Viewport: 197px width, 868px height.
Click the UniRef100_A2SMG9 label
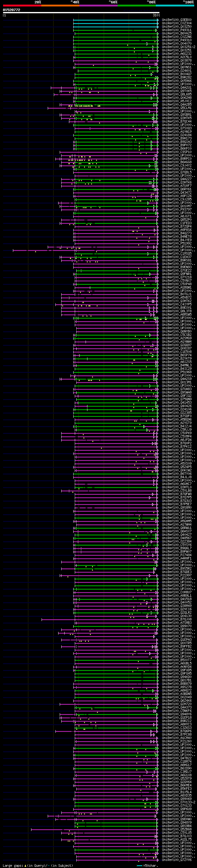pos(177,338)
